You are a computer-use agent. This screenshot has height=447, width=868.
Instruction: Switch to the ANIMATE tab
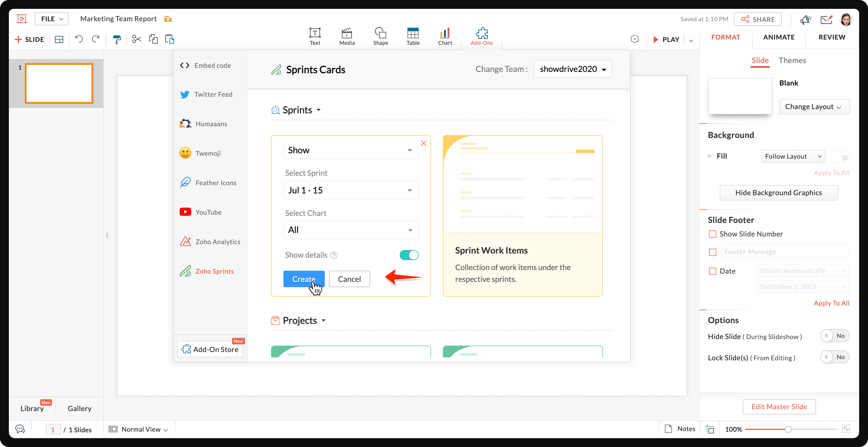point(778,37)
